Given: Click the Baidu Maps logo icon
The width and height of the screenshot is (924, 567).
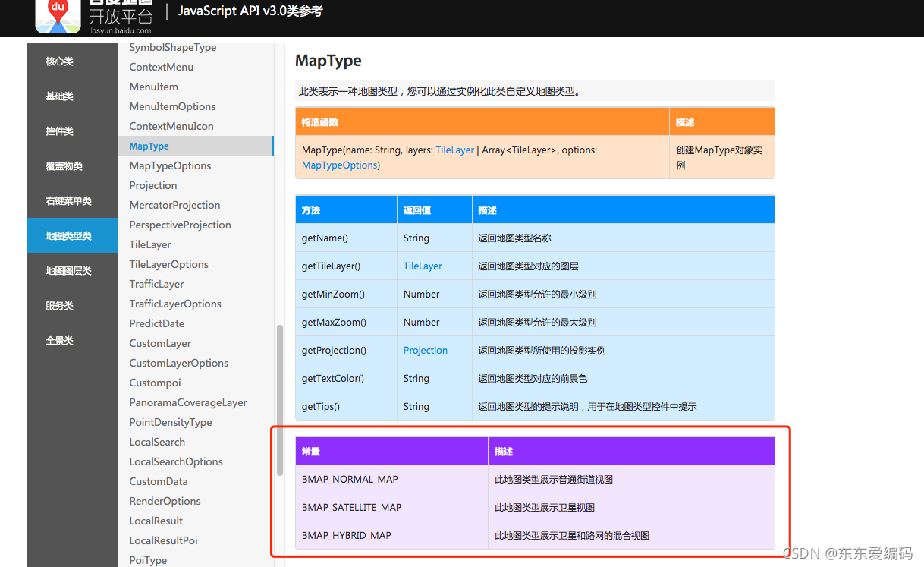Looking at the screenshot, I should (58, 15).
